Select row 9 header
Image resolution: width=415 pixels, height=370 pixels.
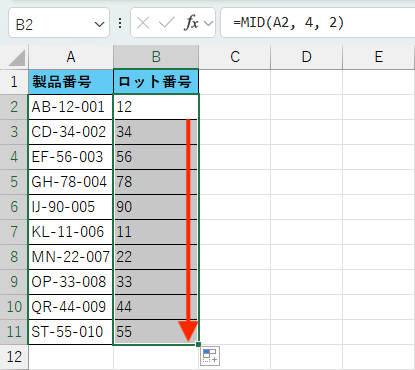tap(14, 282)
